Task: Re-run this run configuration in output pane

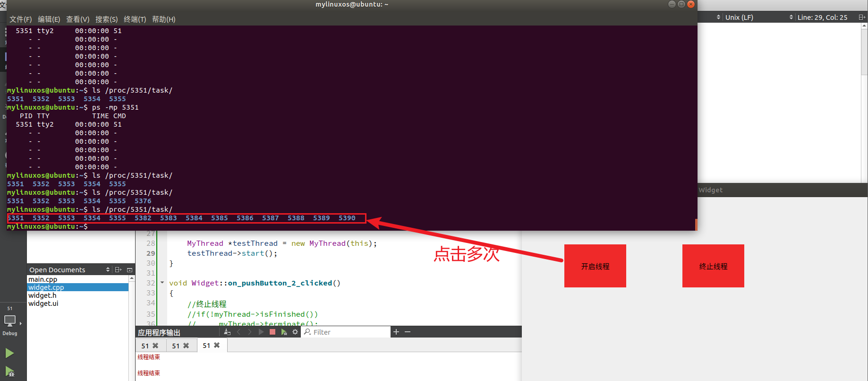Action: click(x=261, y=332)
